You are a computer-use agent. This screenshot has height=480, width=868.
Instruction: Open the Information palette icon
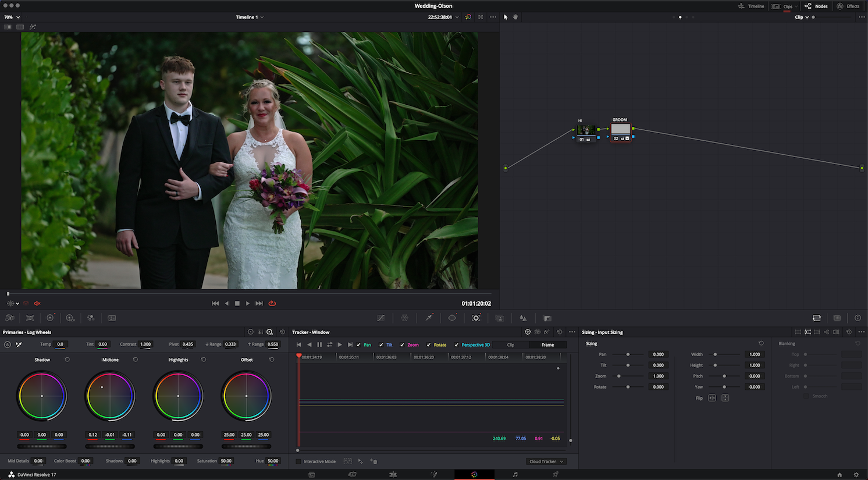coord(858,318)
